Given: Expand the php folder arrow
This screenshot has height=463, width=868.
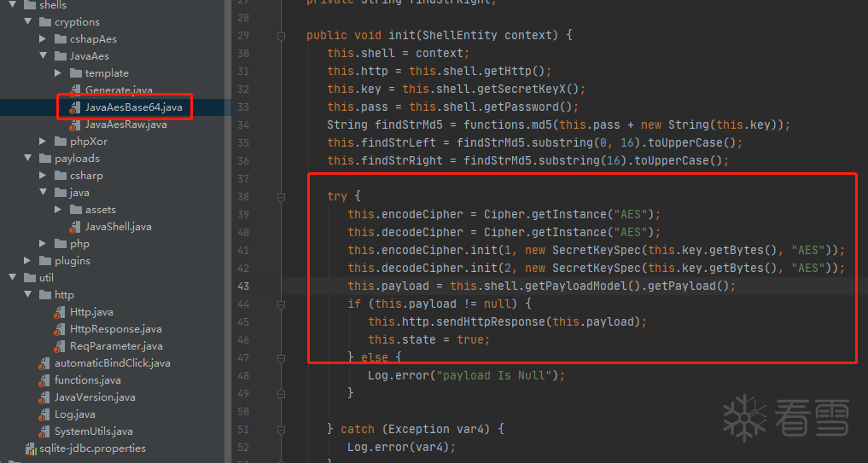Looking at the screenshot, I should coord(44,244).
